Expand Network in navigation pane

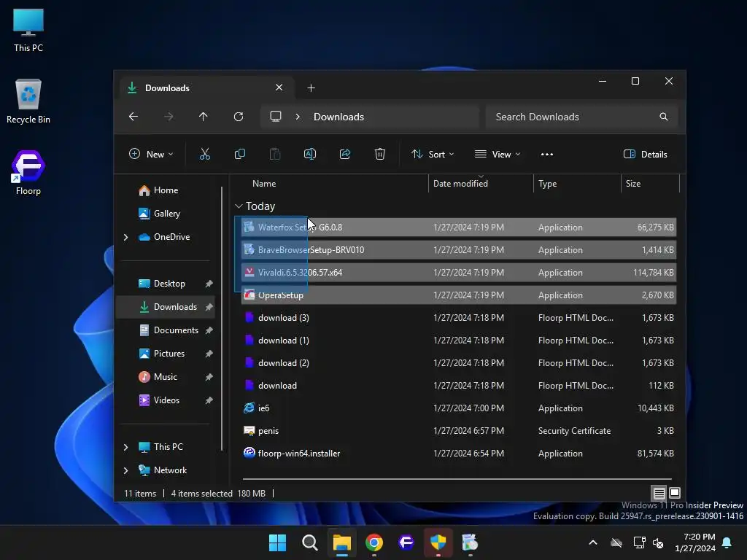pyautogui.click(x=125, y=470)
